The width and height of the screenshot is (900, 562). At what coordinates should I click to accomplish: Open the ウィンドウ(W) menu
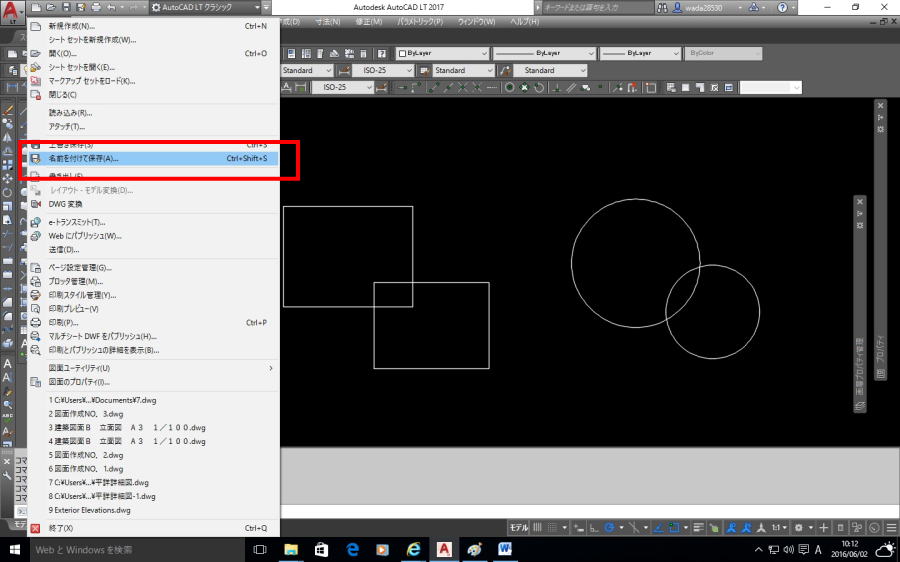tap(476, 22)
